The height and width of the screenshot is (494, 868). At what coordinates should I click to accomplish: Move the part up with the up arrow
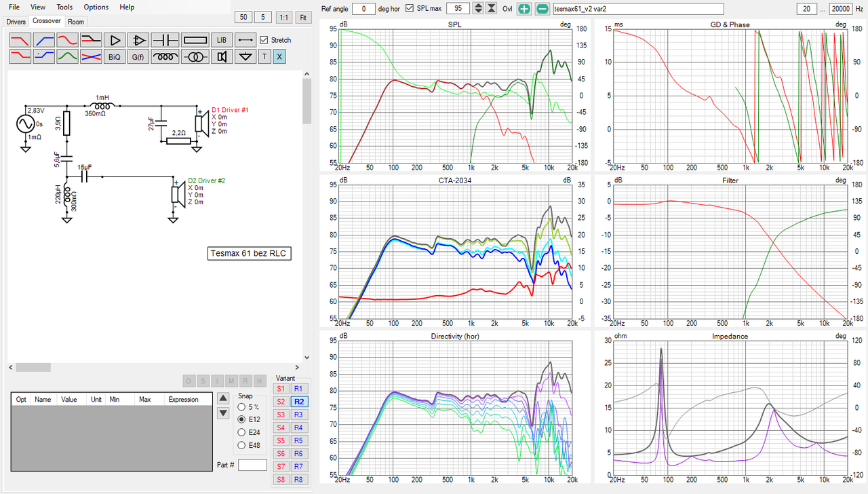222,398
